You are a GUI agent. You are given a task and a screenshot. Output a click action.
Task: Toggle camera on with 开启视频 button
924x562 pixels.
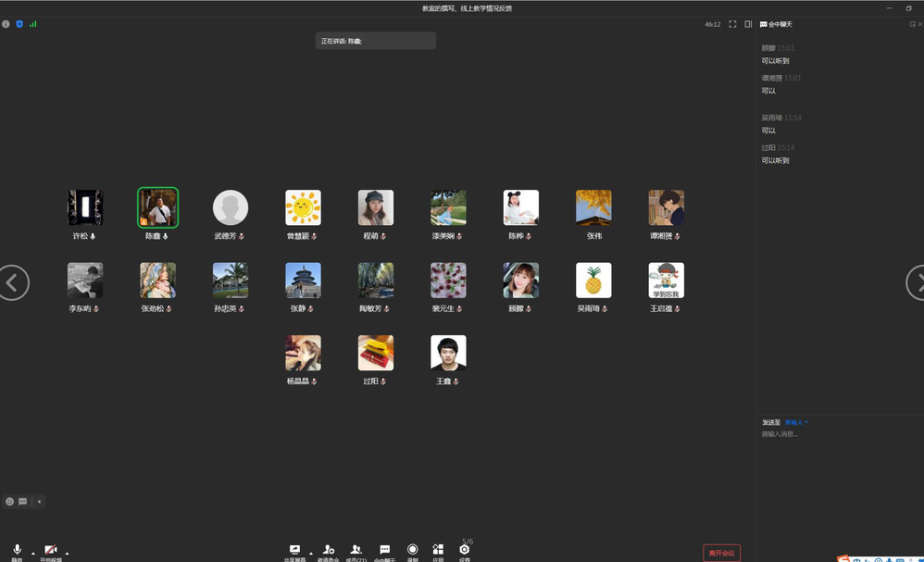pos(50,551)
